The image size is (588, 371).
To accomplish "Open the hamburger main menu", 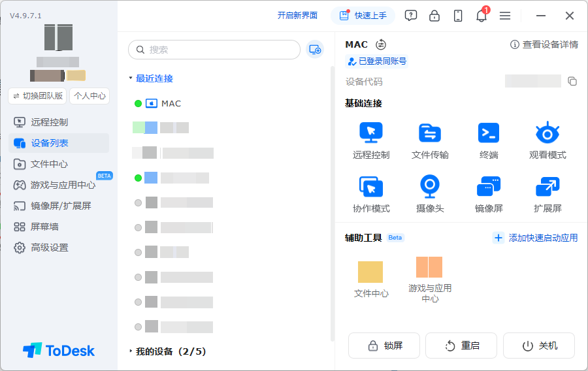I will coord(505,16).
